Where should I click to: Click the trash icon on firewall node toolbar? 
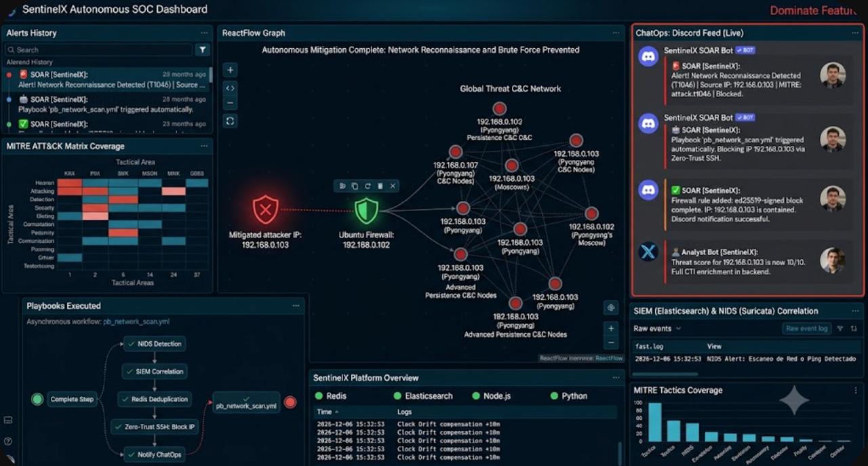click(380, 186)
